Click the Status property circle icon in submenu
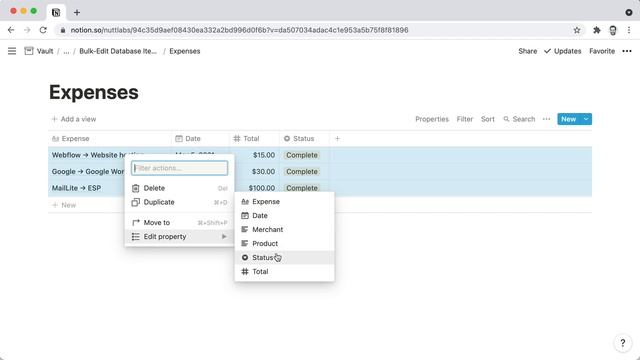 point(245,258)
